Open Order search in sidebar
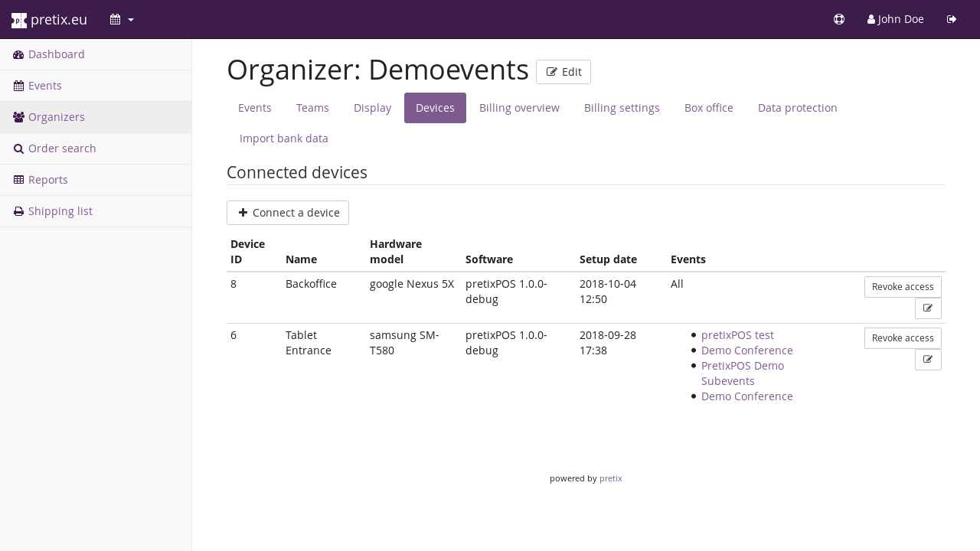 61,148
